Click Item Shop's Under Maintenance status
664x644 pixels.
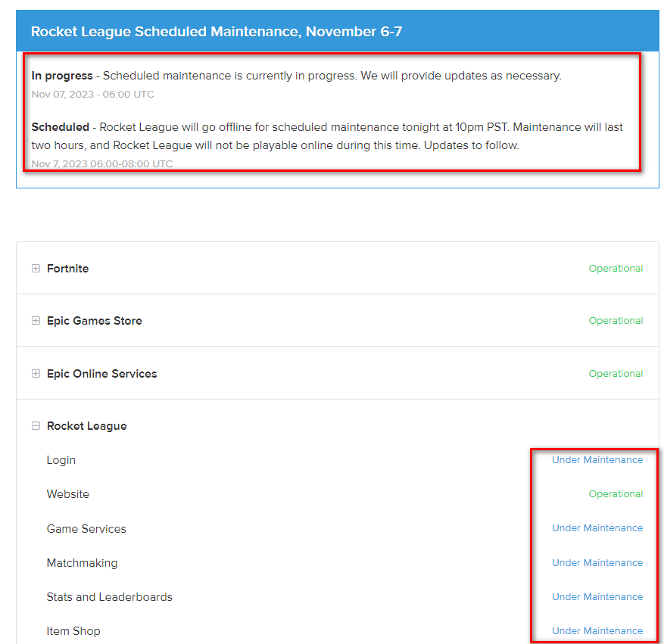597,631
